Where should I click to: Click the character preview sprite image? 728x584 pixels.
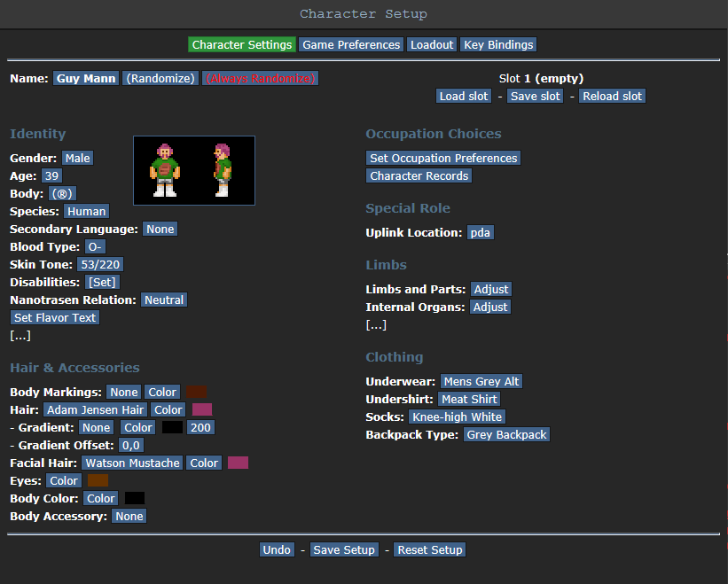pos(193,170)
